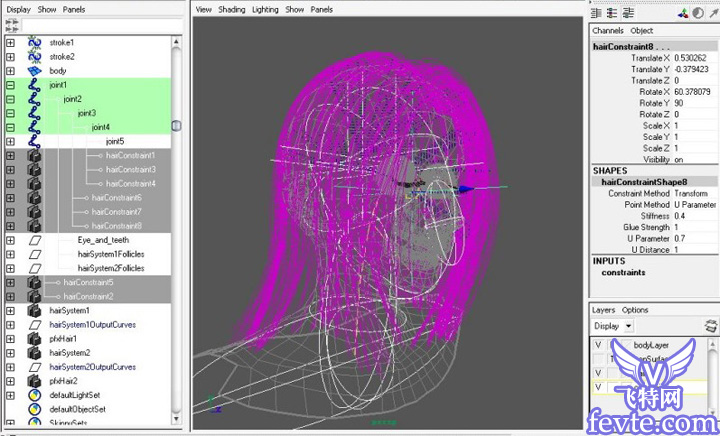The width and height of the screenshot is (720, 436).
Task: Click the hairConstraint8 node icon
Action: [x=34, y=226]
